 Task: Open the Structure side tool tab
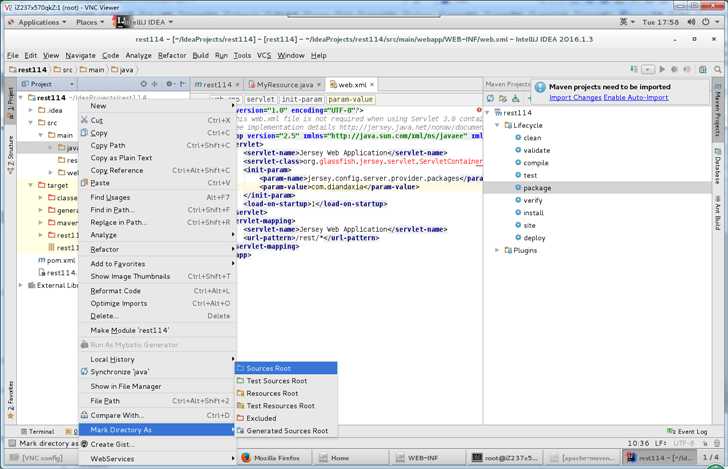coord(11,155)
